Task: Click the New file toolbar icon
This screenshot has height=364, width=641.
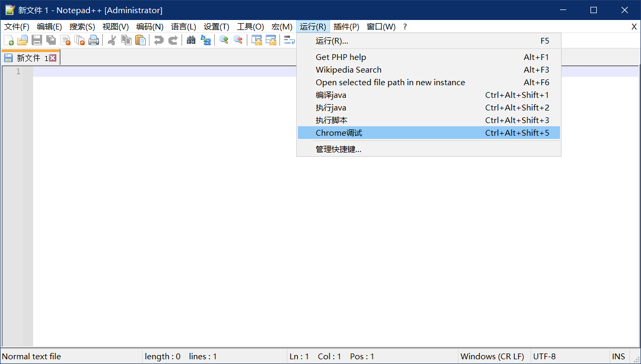Action: point(8,40)
